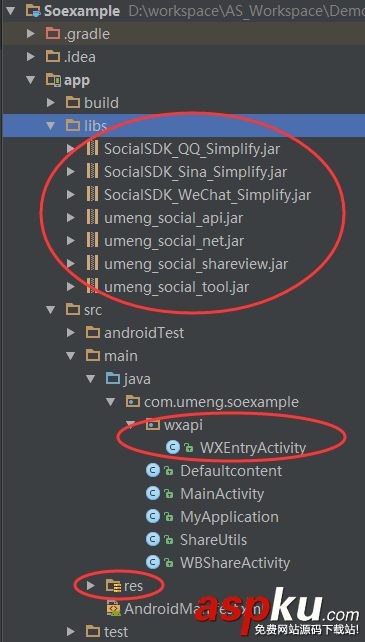This screenshot has width=365, height=642.
Task: Expand the .idea folder arrow
Action: point(31,57)
